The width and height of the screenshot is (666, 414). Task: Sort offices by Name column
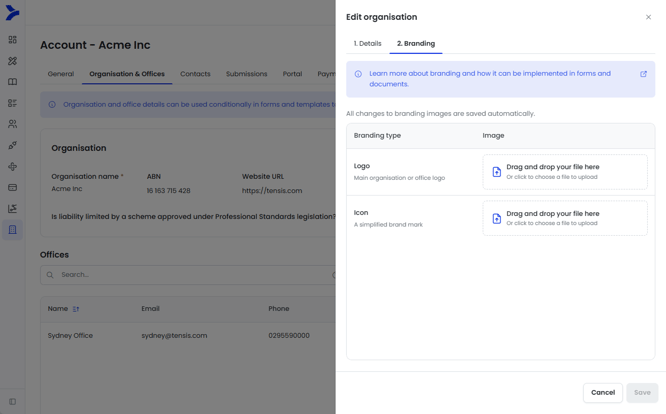point(75,309)
